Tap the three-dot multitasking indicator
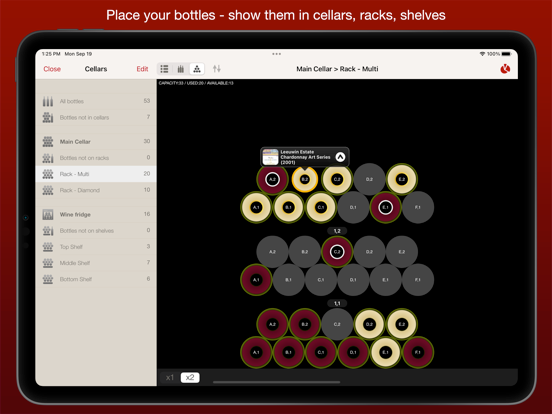The width and height of the screenshot is (552, 414). tap(276, 54)
